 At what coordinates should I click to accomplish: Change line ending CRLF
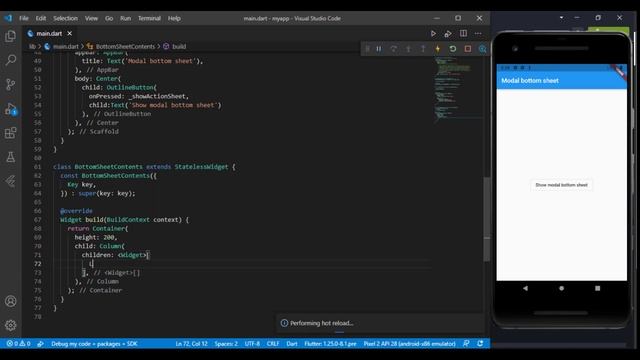(273, 344)
